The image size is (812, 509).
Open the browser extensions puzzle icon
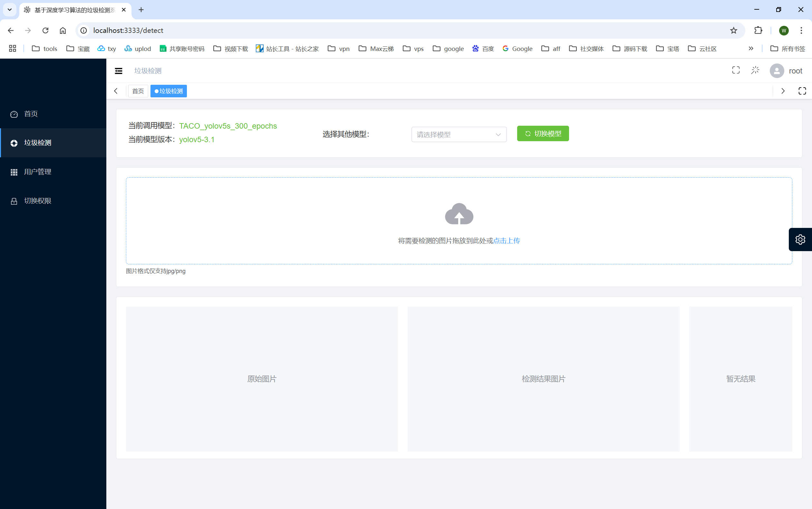click(x=758, y=30)
